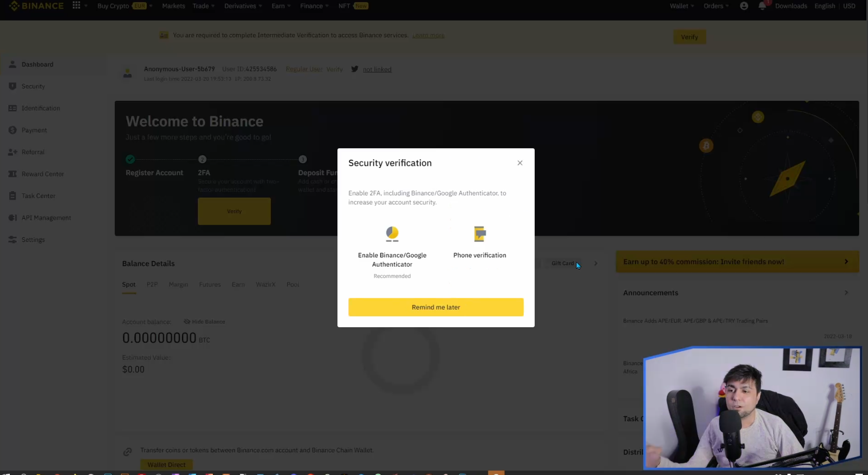Open Markets page
Screen dimensions: 868x475
click(173, 6)
